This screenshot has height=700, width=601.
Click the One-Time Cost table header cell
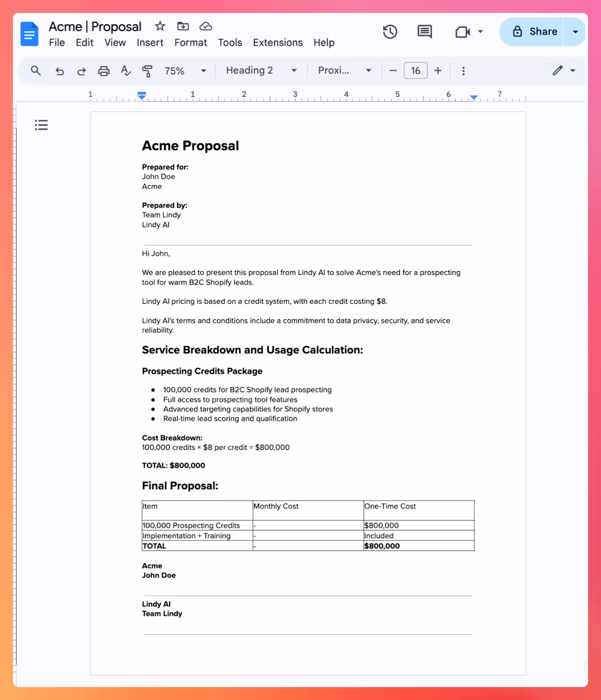(419, 511)
